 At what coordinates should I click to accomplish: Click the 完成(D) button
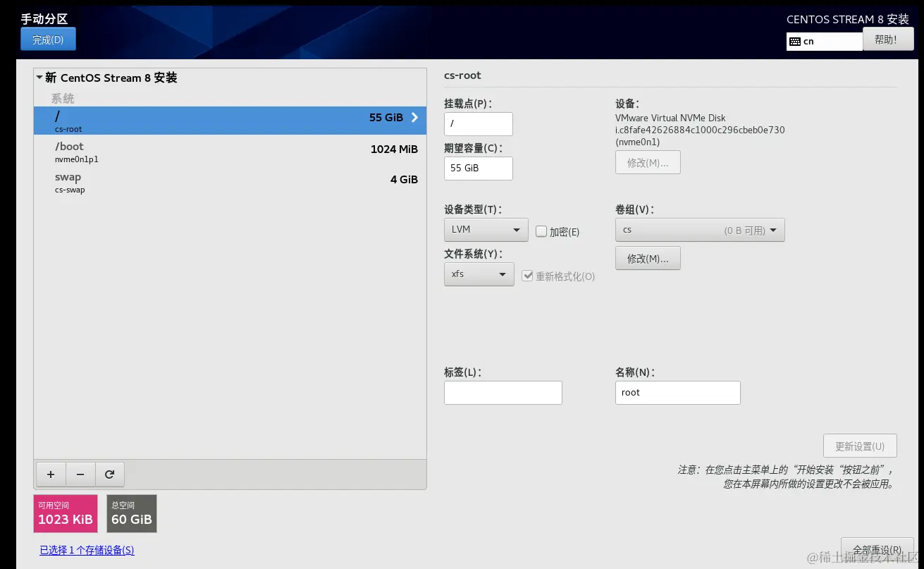click(47, 39)
